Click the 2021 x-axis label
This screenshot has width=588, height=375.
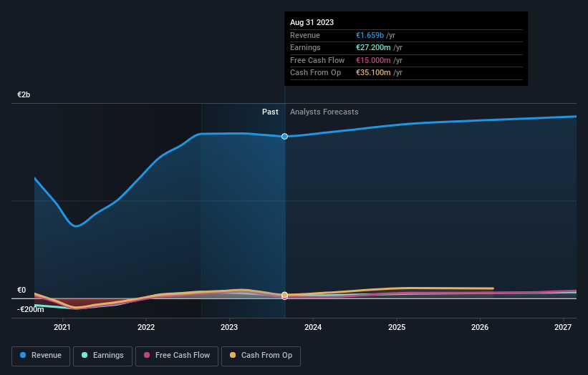click(x=62, y=327)
